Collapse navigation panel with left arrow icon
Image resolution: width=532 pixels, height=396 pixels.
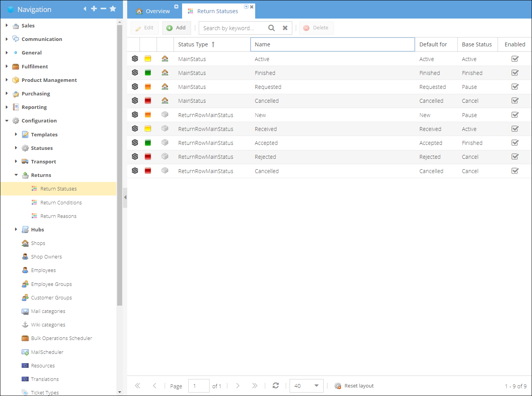click(85, 9)
